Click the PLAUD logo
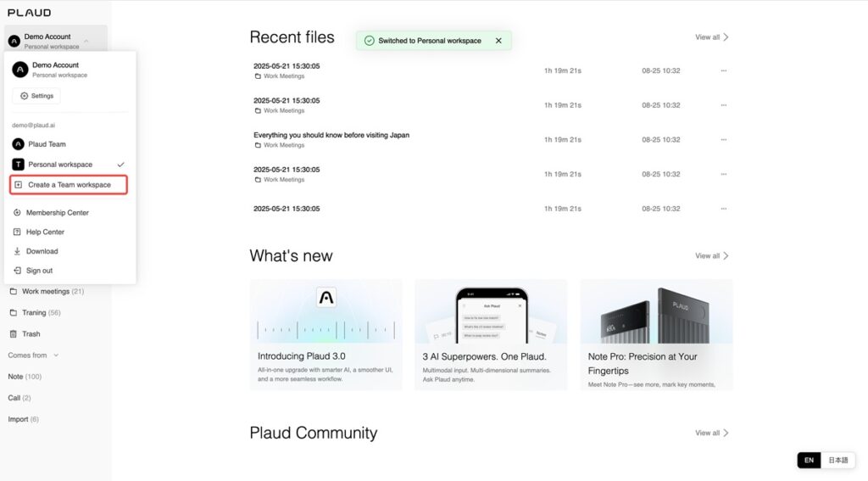Image resolution: width=868 pixels, height=481 pixels. pyautogui.click(x=30, y=13)
